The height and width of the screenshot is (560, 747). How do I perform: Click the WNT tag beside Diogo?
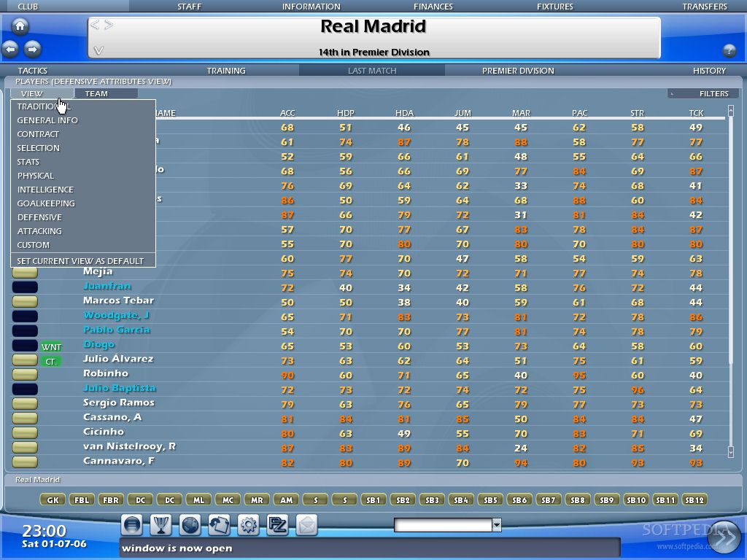tap(51, 346)
